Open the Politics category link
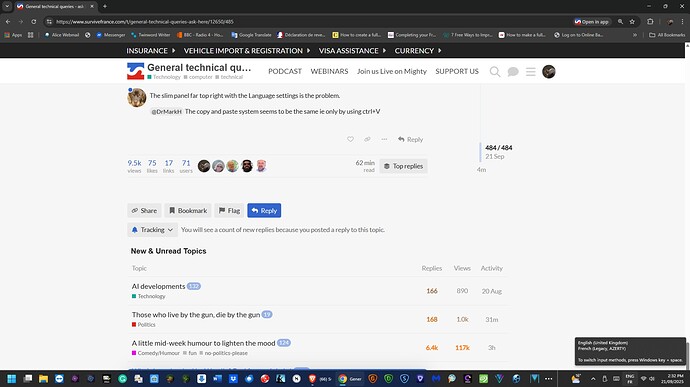Viewport: 690px width, 387px height. (x=144, y=324)
